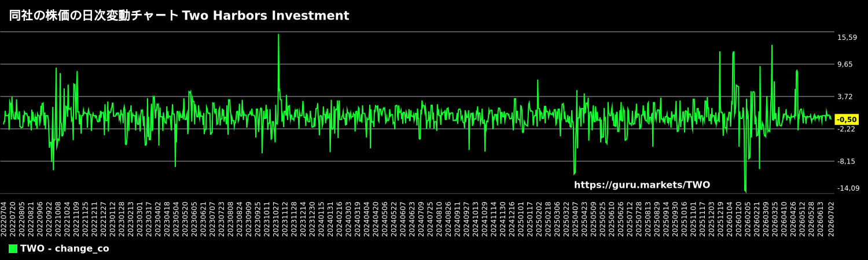Click the y-axis label 9,65
The width and height of the screenshot is (868, 260).
[845, 64]
